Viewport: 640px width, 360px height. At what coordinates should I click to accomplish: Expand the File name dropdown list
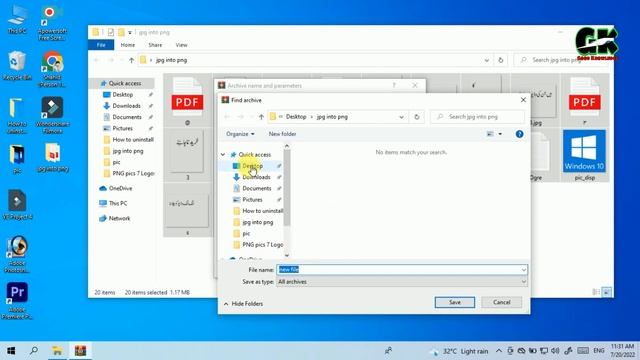523,270
